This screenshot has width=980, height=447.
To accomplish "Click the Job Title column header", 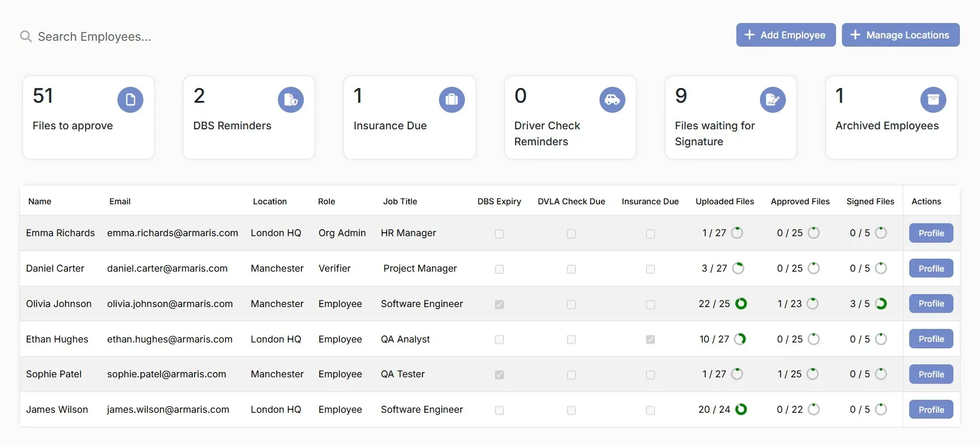I will 400,201.
